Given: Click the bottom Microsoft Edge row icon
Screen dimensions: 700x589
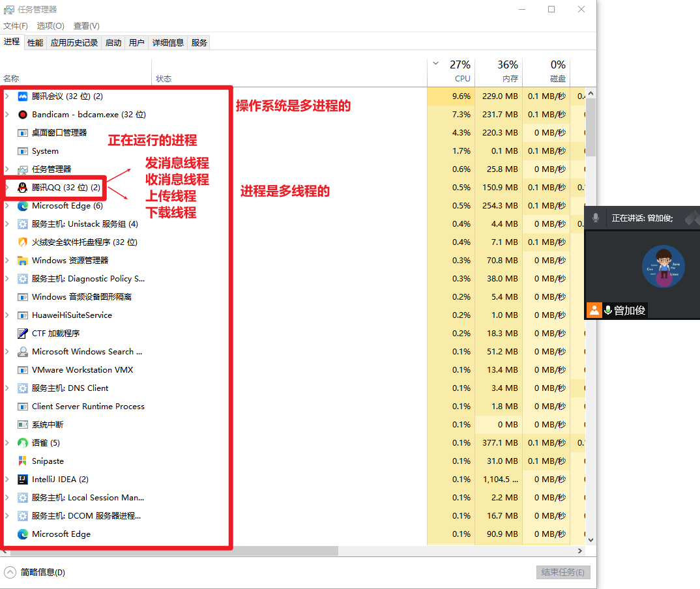Looking at the screenshot, I should point(22,534).
